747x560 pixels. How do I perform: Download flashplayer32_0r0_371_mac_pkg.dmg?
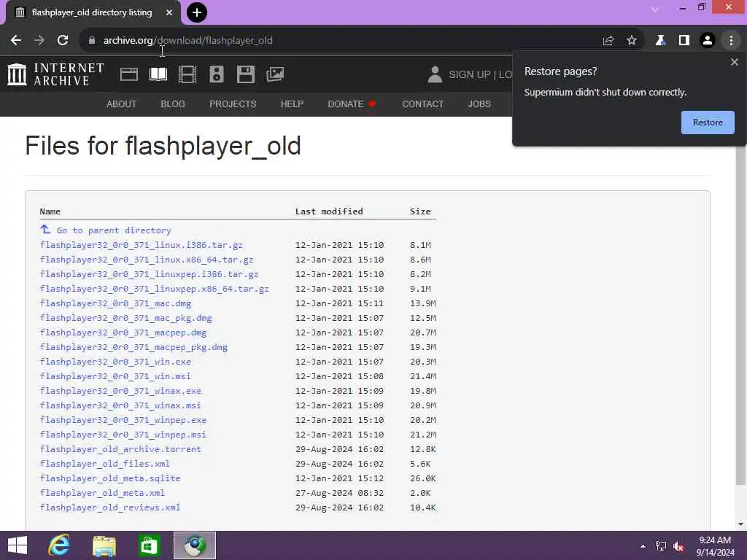126,318
